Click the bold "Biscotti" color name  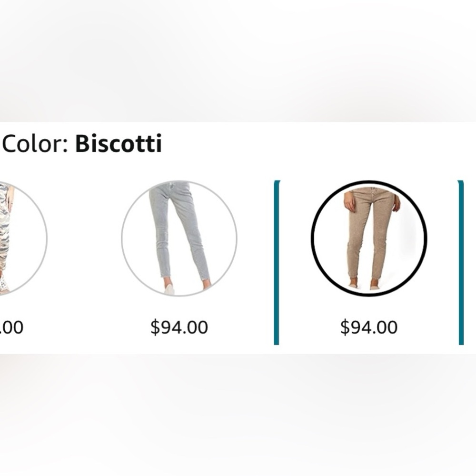119,144
